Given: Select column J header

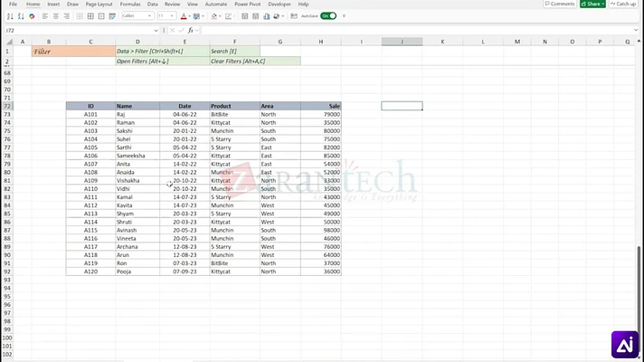Looking at the screenshot, I should click(x=402, y=42).
